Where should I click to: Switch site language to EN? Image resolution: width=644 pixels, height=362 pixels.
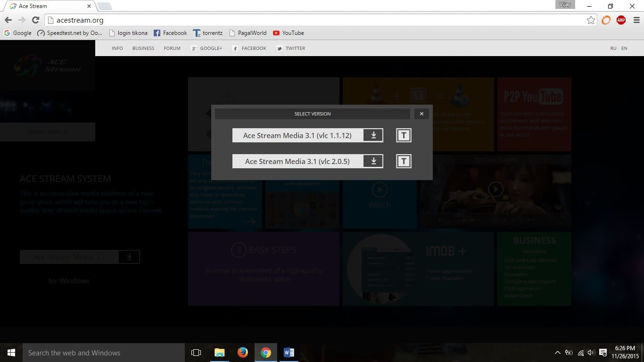[x=624, y=48]
